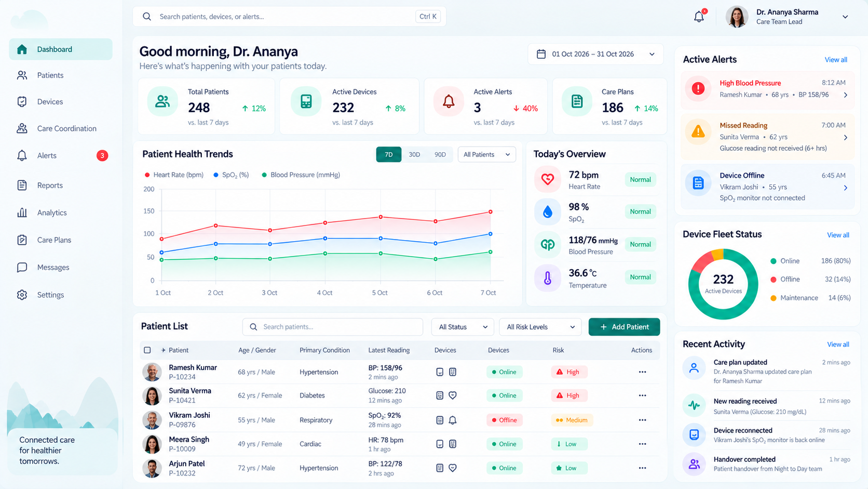Switch trends chart to 7D range

pyautogui.click(x=389, y=154)
